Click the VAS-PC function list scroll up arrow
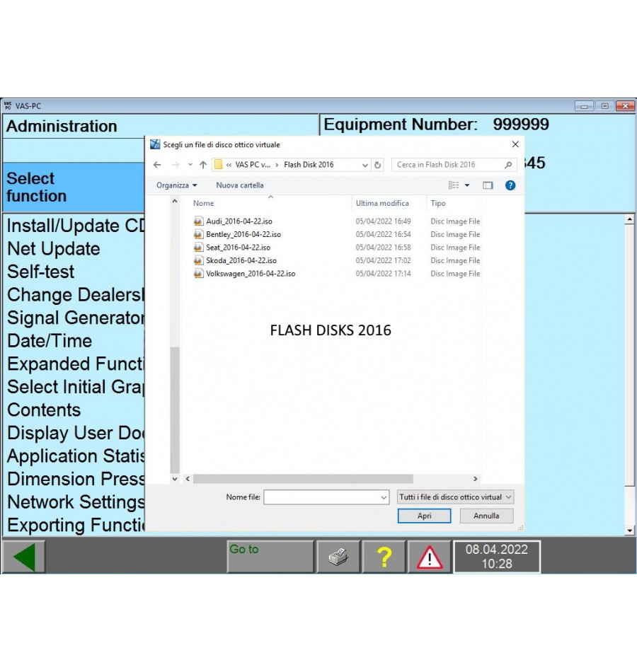 point(630,219)
